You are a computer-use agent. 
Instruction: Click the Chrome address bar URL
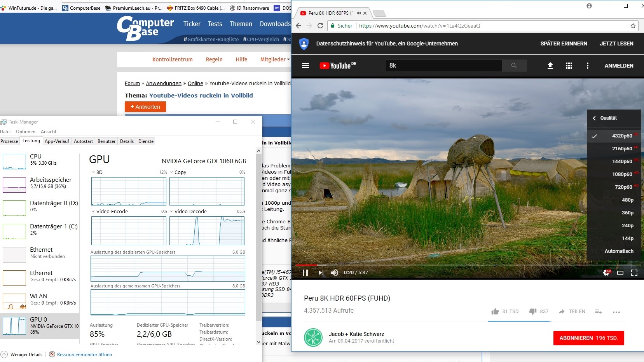(420, 26)
